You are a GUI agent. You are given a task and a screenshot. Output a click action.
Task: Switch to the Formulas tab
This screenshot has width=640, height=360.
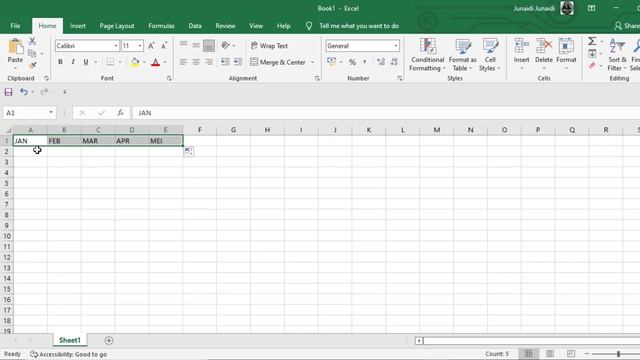pos(161,26)
